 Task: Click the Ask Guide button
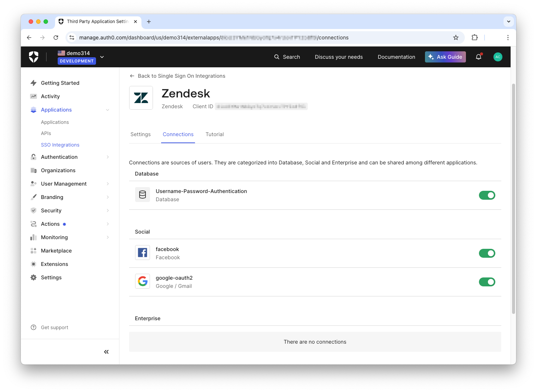coord(445,57)
